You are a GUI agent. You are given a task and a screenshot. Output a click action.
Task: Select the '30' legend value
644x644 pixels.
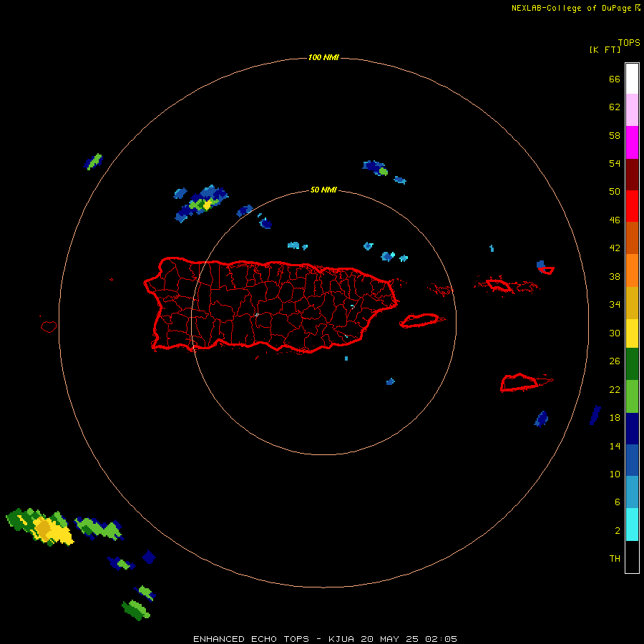[x=615, y=333]
